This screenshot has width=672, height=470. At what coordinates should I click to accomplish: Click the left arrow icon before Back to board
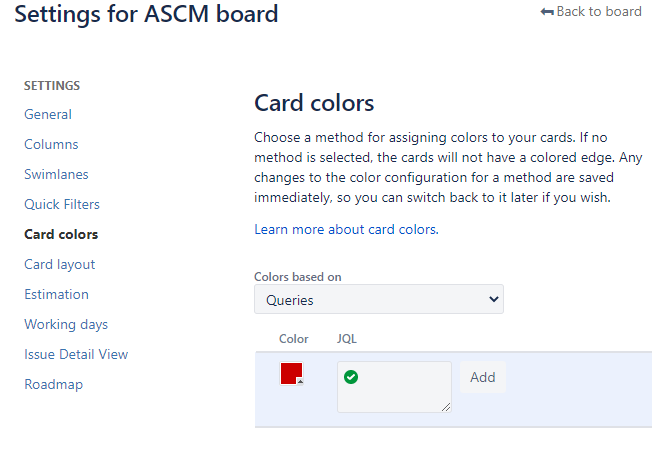coord(547,12)
